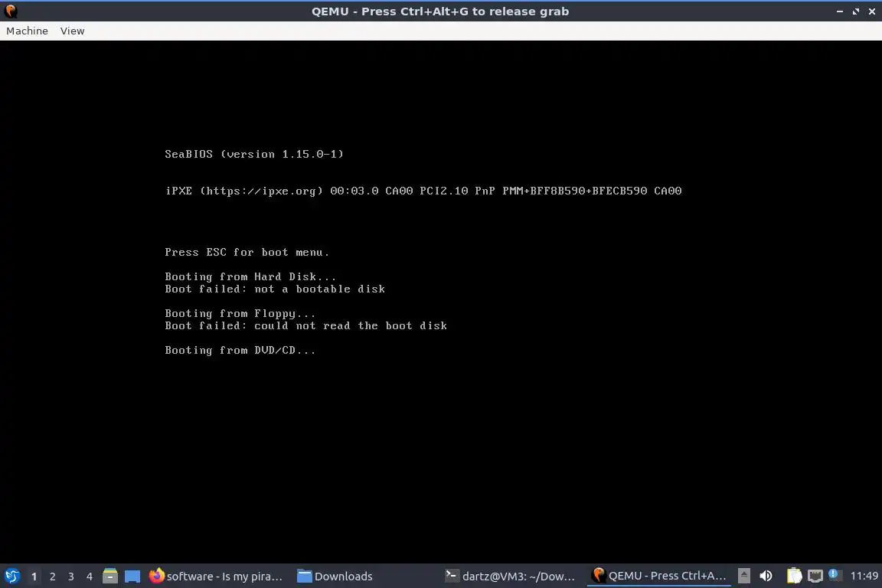Screen dimensions: 882x588
Task: Select the QEMU taskbar entry
Action: pyautogui.click(x=659, y=577)
